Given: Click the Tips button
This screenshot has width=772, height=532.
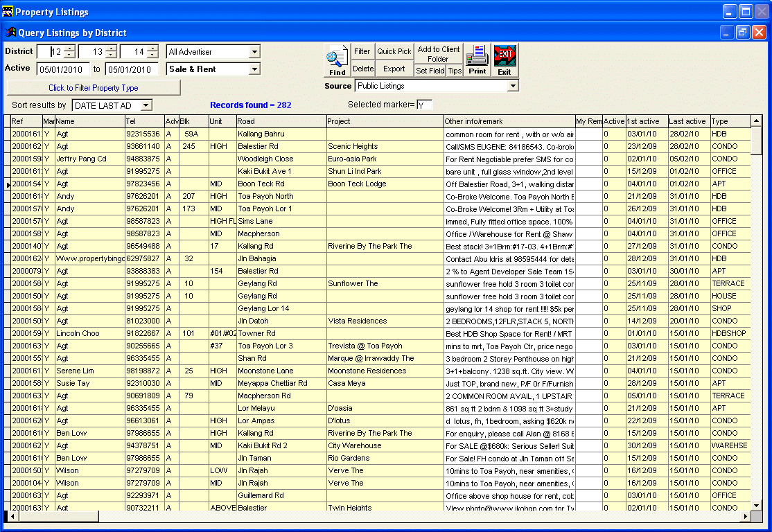Looking at the screenshot, I should pos(455,71).
